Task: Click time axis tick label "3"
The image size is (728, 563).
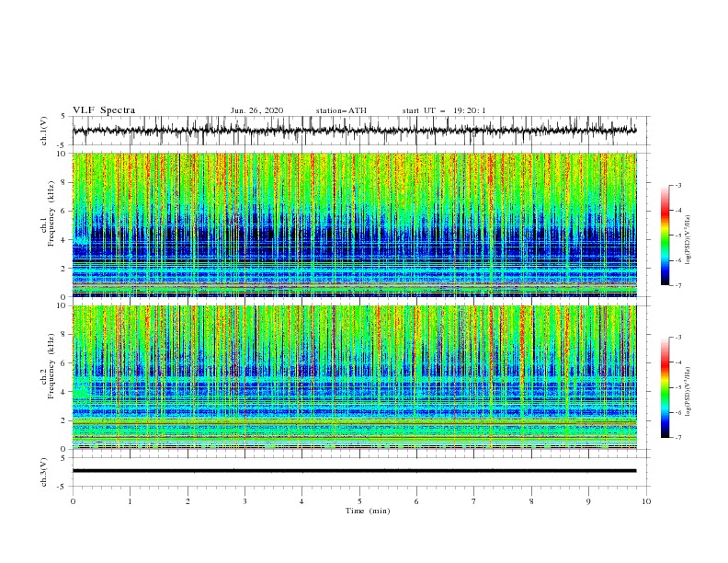Action: pyautogui.click(x=245, y=501)
